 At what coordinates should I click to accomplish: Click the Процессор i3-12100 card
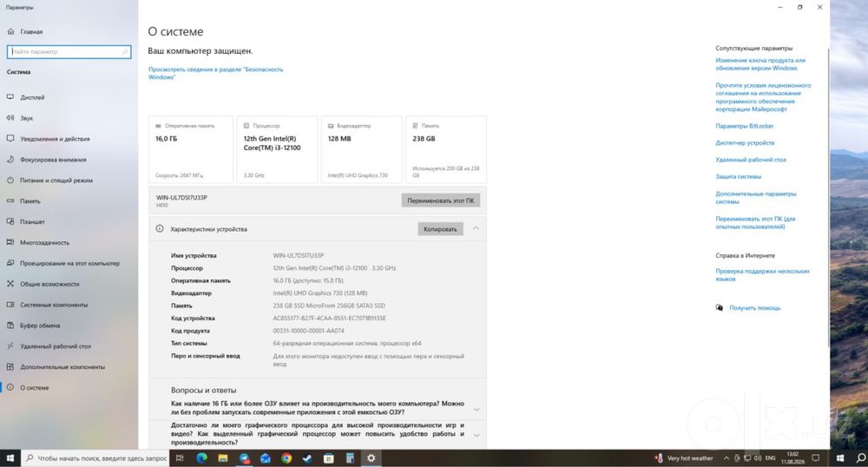pyautogui.click(x=277, y=149)
